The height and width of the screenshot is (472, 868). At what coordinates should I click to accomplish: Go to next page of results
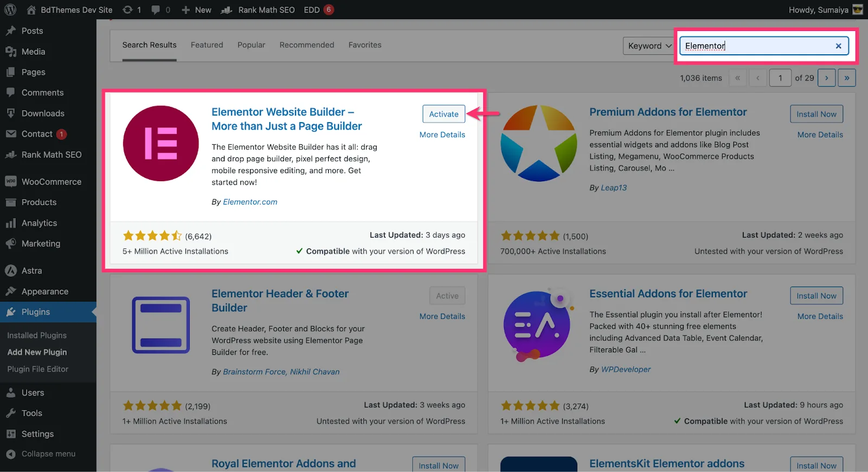coord(826,78)
